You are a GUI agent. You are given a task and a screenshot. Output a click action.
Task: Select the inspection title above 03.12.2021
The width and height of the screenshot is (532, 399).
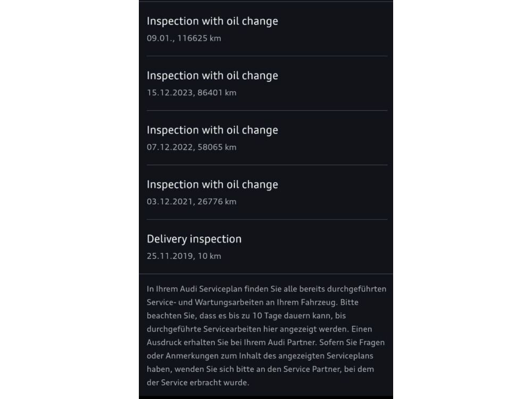coord(212,185)
